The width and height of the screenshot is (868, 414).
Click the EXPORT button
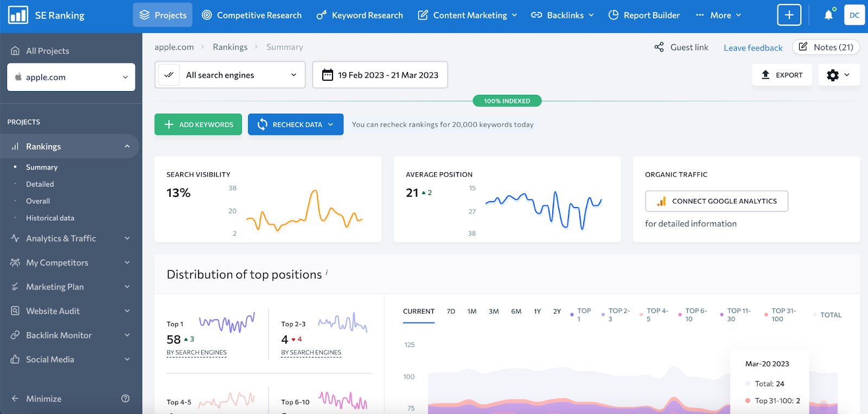pos(782,75)
